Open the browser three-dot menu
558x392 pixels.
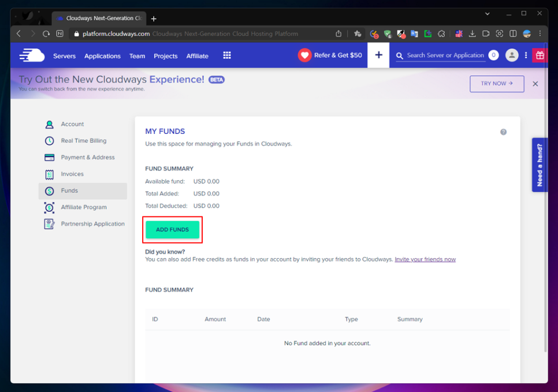click(x=540, y=33)
